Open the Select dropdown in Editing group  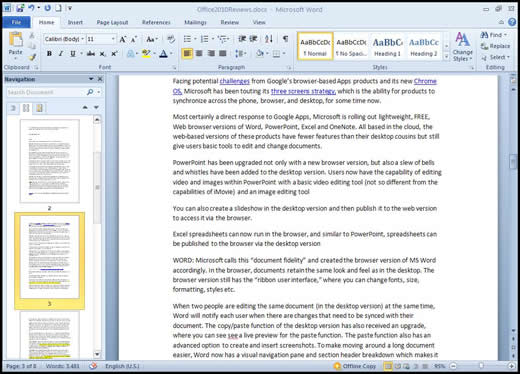tap(495, 57)
